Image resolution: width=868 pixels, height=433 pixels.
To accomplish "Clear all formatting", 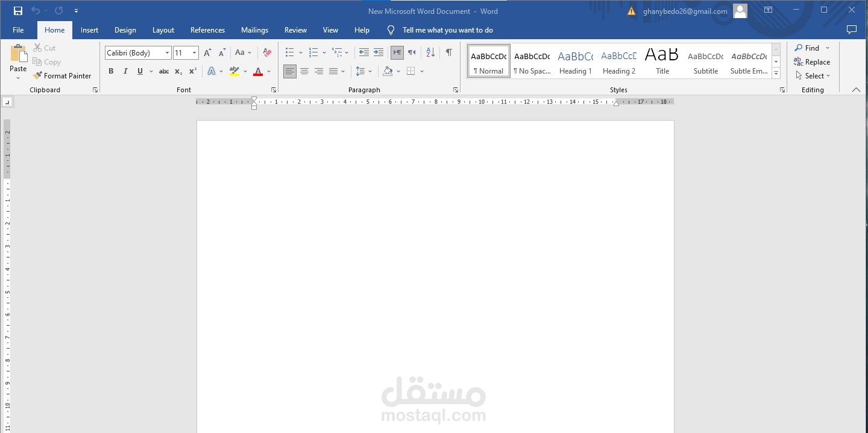I will (267, 52).
